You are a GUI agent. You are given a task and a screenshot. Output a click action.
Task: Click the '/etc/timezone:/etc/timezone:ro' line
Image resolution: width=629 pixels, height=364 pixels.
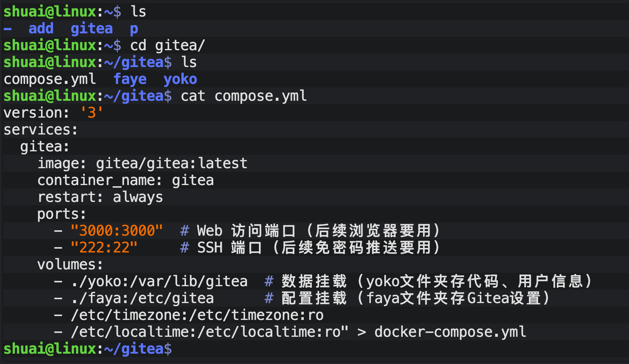point(197,315)
